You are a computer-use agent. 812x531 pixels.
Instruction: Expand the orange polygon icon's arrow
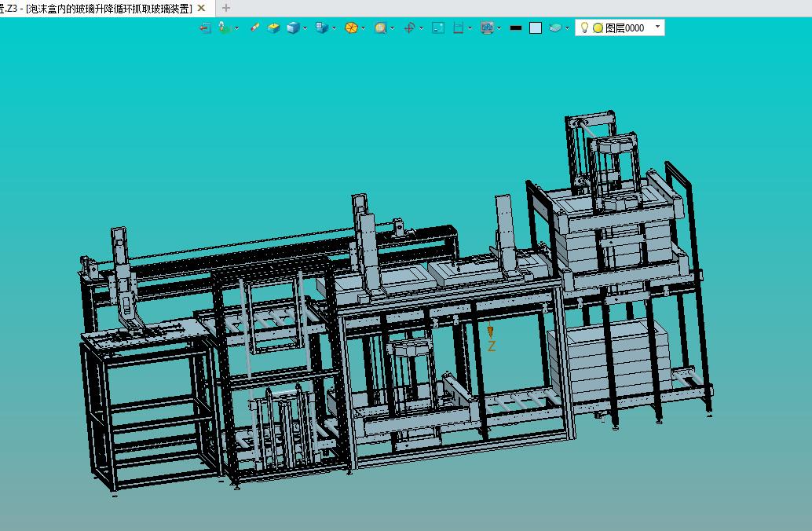[364, 28]
